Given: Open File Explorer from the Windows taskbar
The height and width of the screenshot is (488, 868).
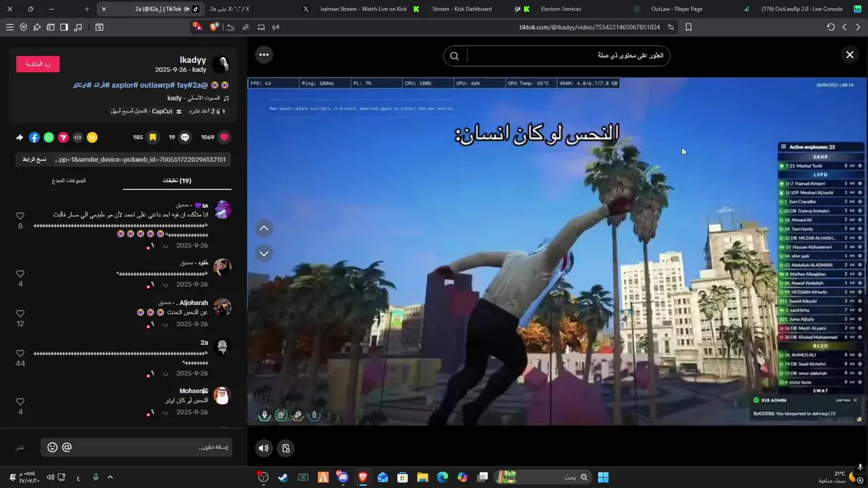Looking at the screenshot, I should (x=422, y=477).
